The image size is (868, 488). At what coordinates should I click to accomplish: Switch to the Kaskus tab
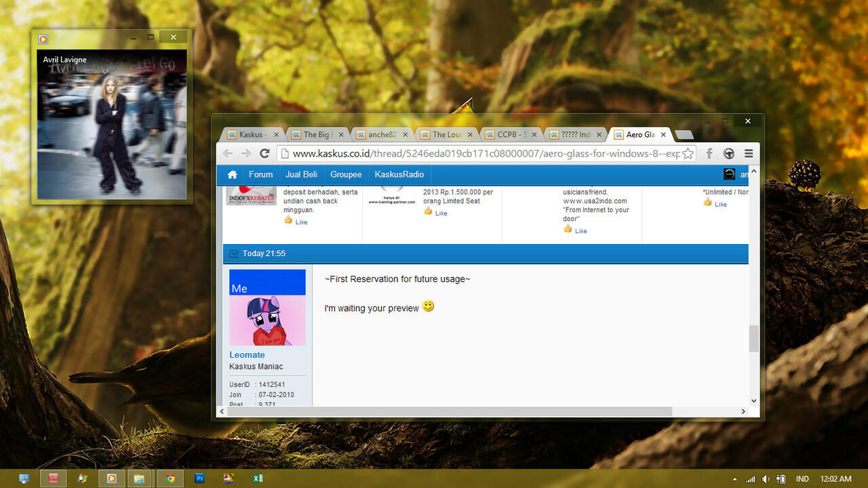pos(253,135)
